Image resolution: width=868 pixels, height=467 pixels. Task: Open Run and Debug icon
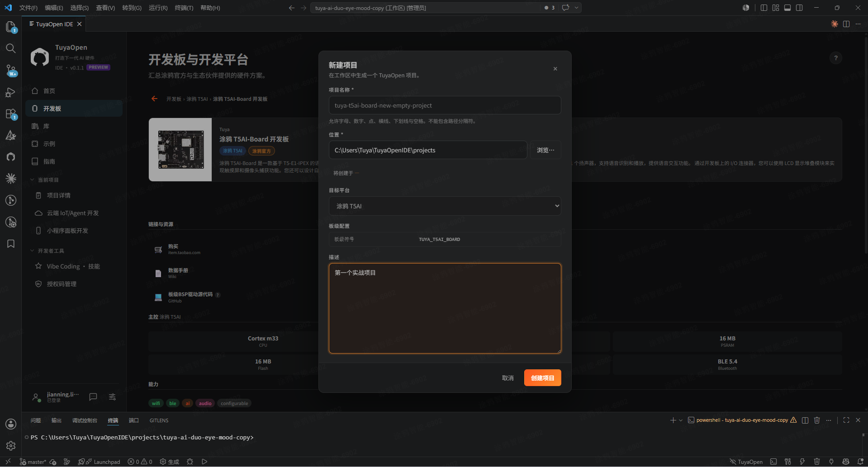11,92
